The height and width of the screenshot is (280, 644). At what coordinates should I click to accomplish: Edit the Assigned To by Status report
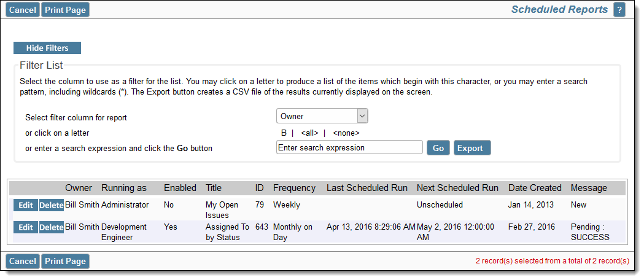tap(25, 227)
